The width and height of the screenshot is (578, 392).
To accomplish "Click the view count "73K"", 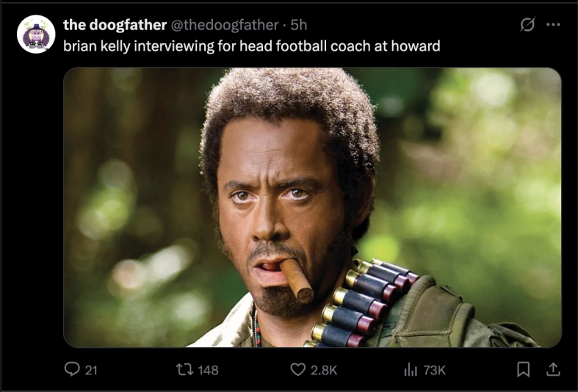I will click(x=433, y=370).
